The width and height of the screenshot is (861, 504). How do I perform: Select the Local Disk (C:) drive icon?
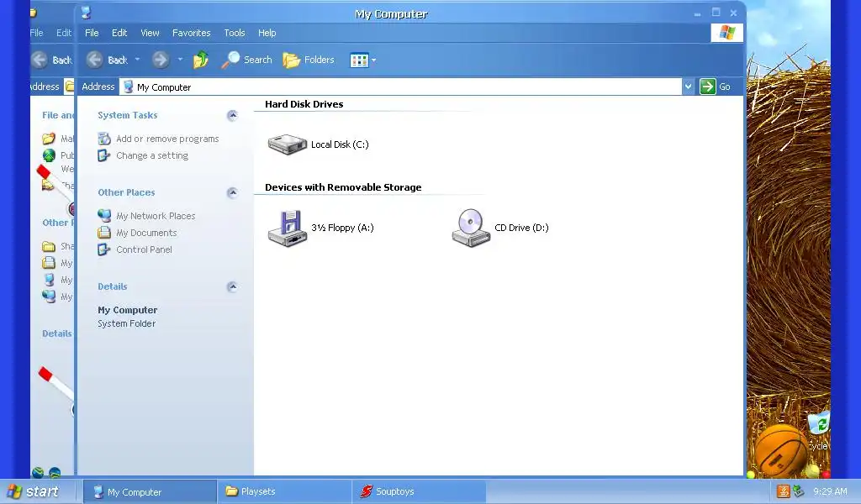287,144
